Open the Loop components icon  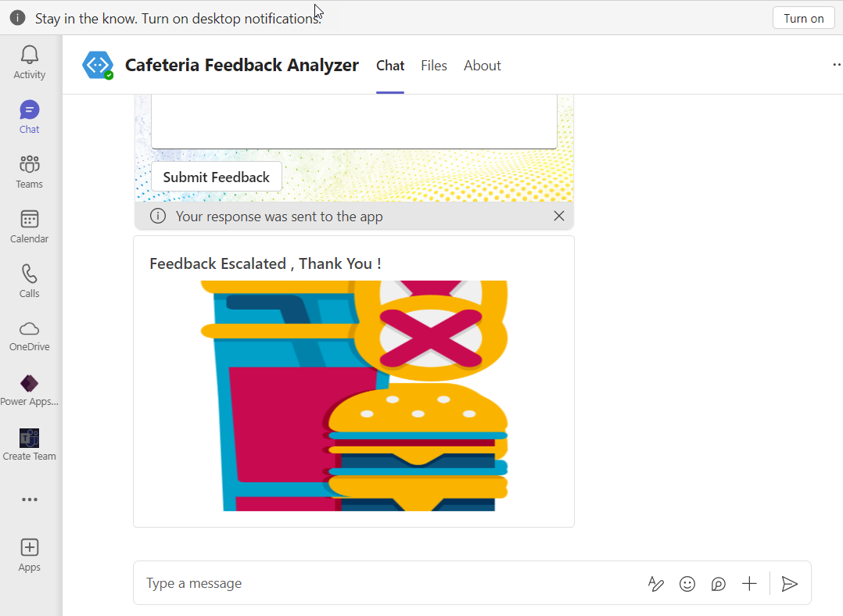coord(719,583)
